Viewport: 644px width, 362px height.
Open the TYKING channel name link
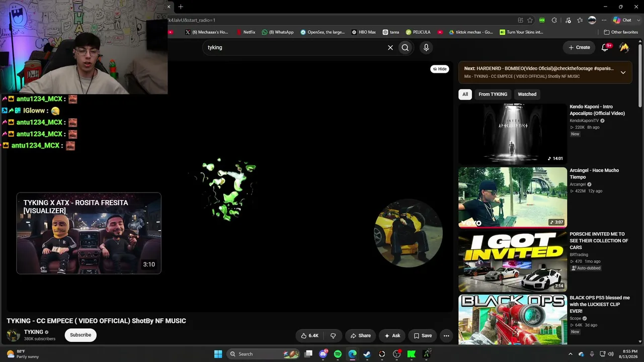coord(34,332)
